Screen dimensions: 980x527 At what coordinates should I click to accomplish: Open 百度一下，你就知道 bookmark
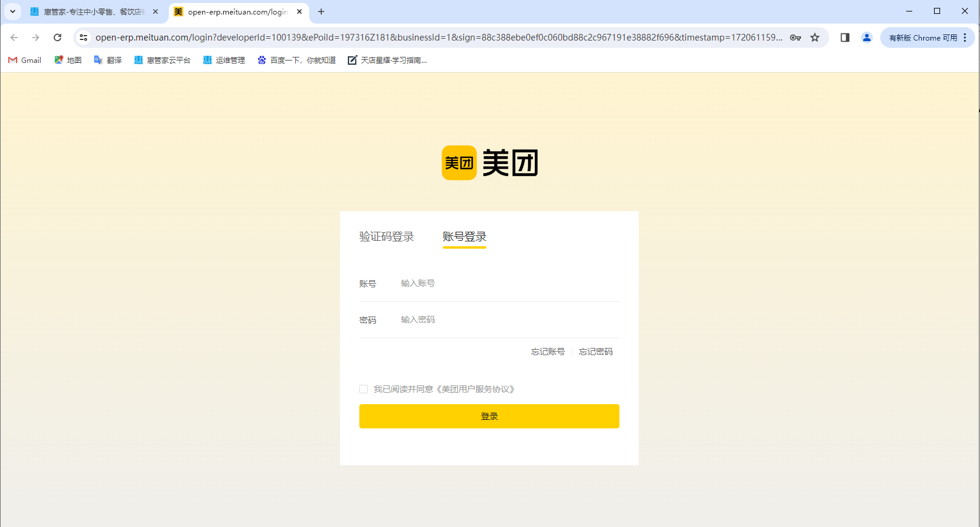tap(296, 60)
